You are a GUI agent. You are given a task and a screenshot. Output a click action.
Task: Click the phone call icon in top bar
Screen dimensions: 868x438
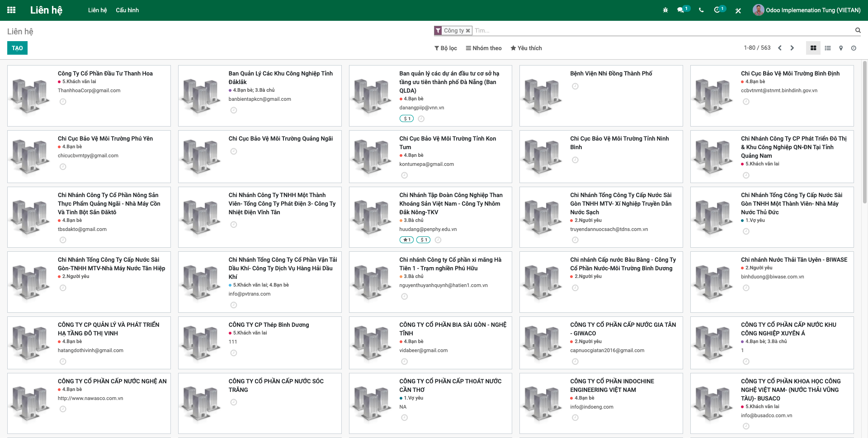[x=701, y=9]
